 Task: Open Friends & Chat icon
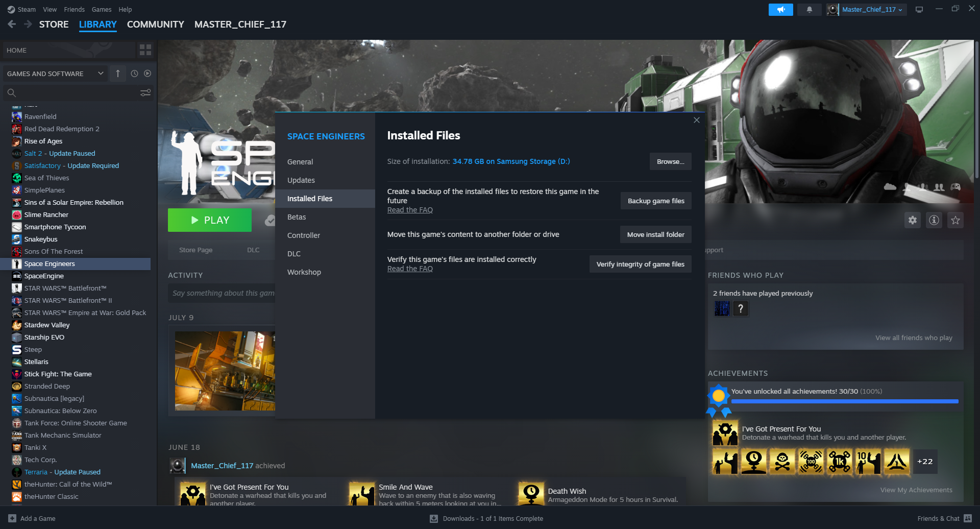pyautogui.click(x=968, y=518)
